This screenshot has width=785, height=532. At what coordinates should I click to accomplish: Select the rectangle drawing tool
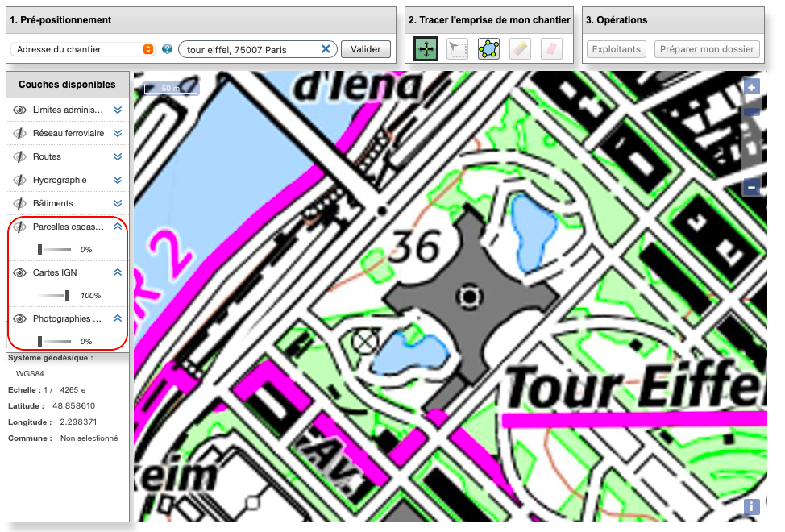pos(457,49)
